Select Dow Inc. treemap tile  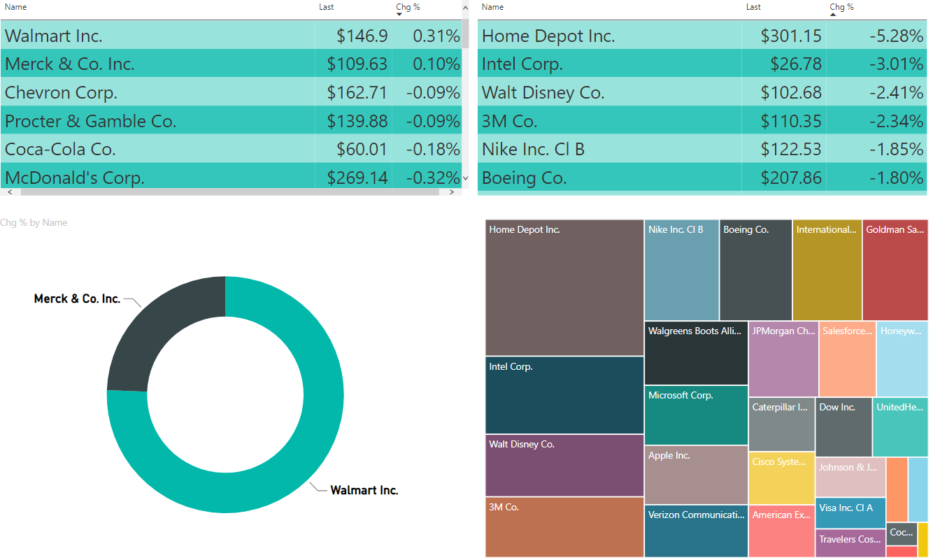click(x=844, y=426)
